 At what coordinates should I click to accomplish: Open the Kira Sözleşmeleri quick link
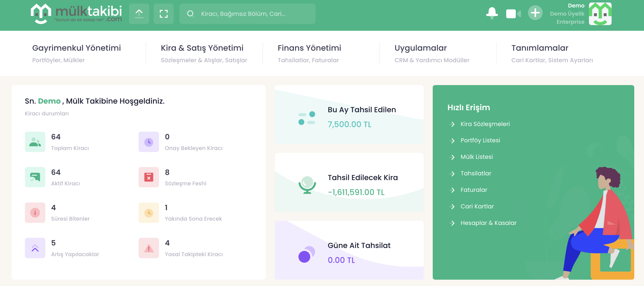coord(485,124)
